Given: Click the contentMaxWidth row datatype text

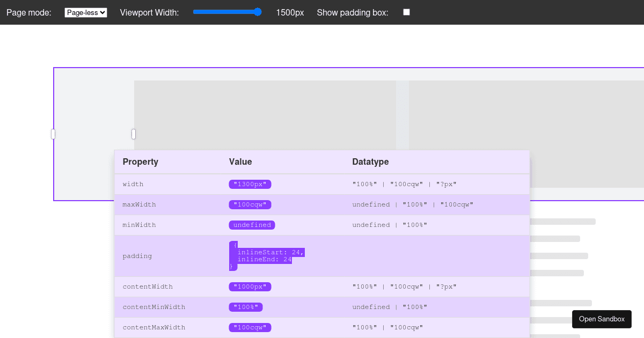Looking at the screenshot, I should coord(388,327).
